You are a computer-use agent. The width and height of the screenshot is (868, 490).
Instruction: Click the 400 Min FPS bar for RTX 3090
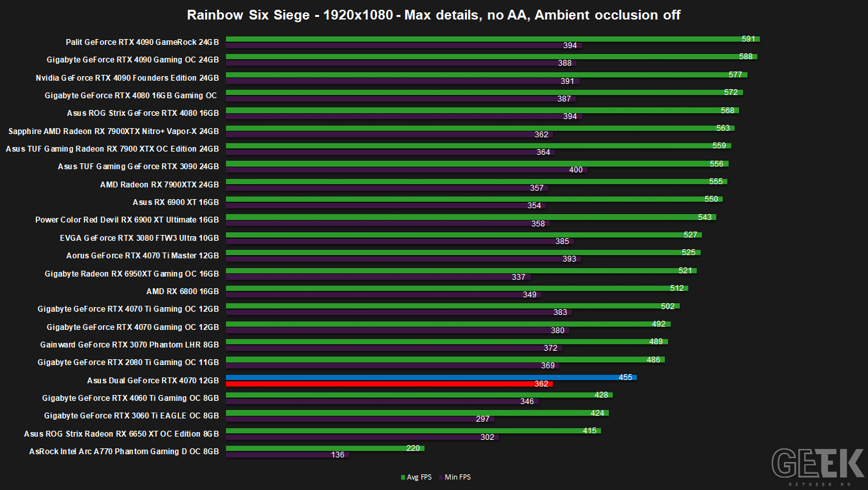(406, 170)
